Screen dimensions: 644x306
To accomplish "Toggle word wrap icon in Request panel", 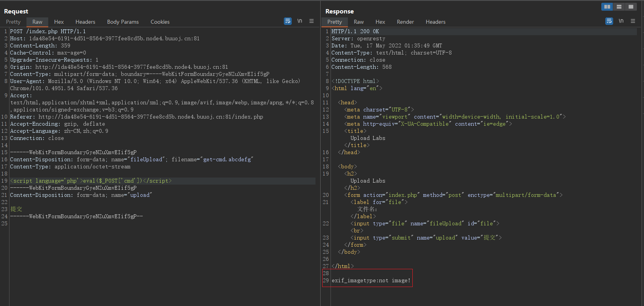I will tap(288, 21).
